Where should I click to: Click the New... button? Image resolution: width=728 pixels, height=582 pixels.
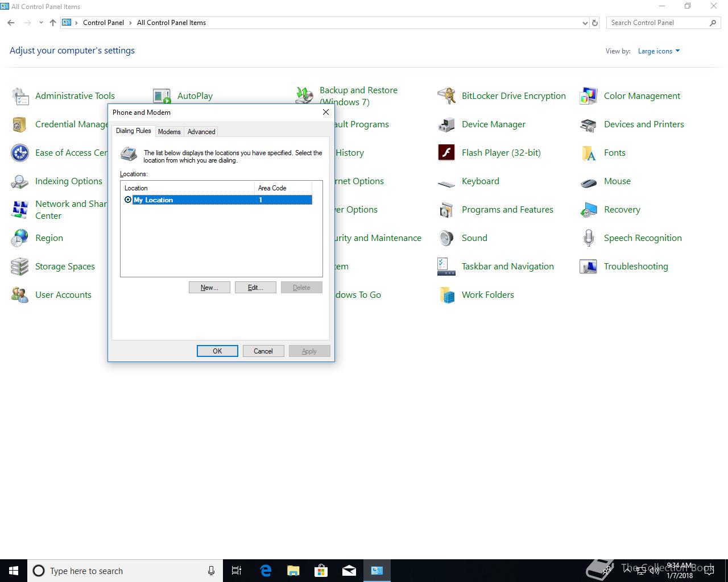coord(209,288)
